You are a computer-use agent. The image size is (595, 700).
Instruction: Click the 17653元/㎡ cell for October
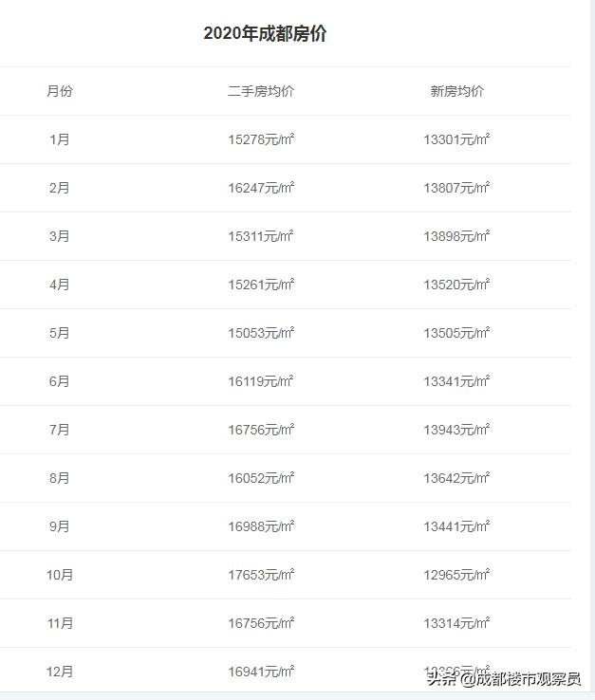point(261,575)
